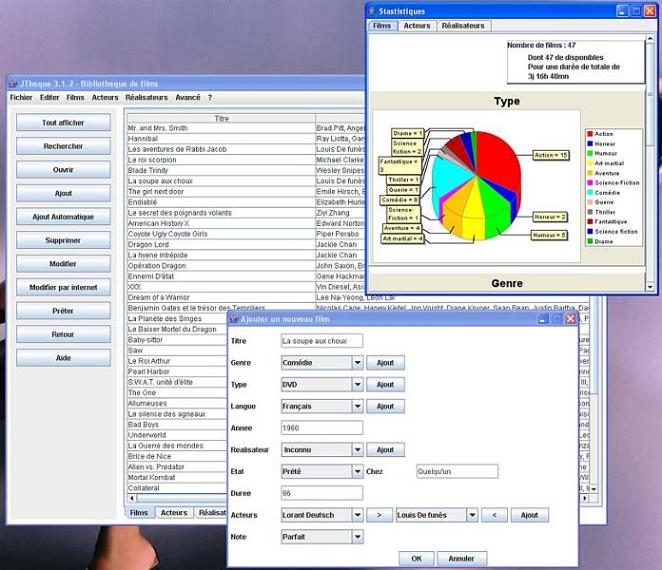Click the Rechercher button

(x=63, y=146)
